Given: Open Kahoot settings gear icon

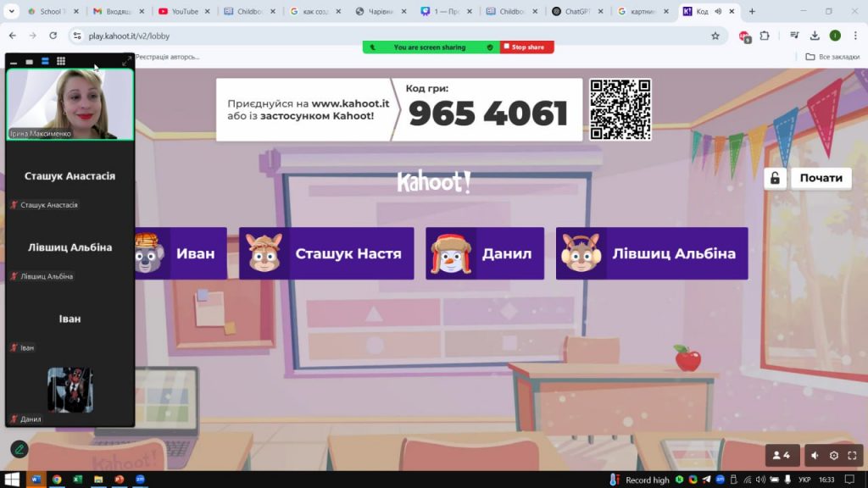Looking at the screenshot, I should 834,456.
